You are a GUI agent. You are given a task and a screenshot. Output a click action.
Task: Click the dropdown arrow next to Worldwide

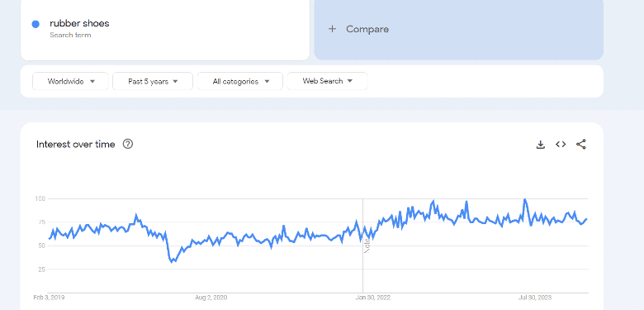point(92,81)
